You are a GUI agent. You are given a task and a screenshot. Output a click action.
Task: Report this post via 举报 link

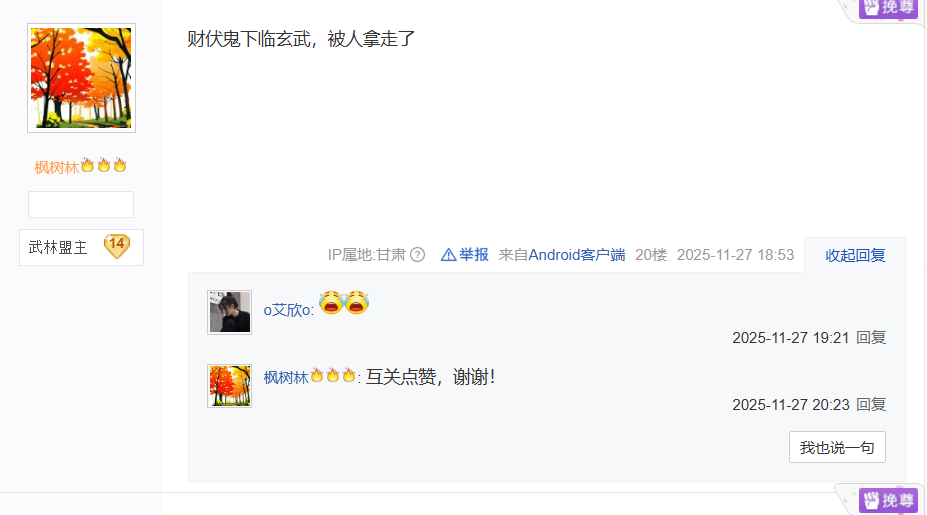coord(474,255)
